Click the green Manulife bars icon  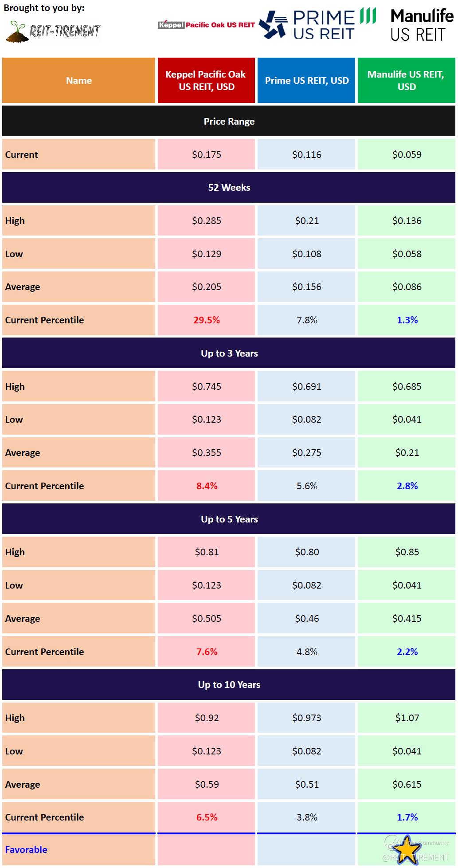[368, 16]
